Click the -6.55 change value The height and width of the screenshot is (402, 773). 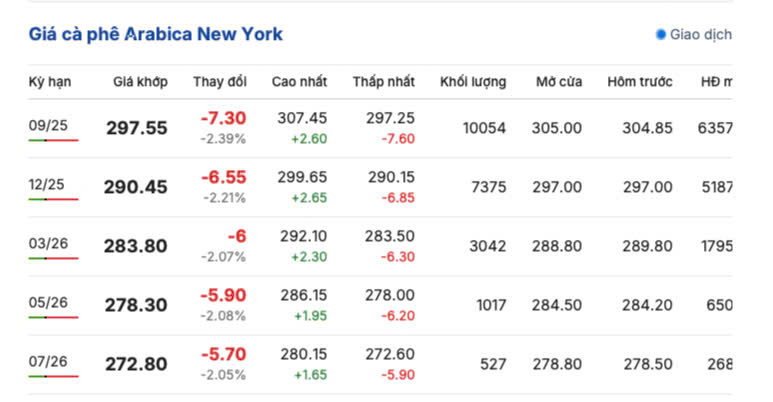(x=223, y=177)
